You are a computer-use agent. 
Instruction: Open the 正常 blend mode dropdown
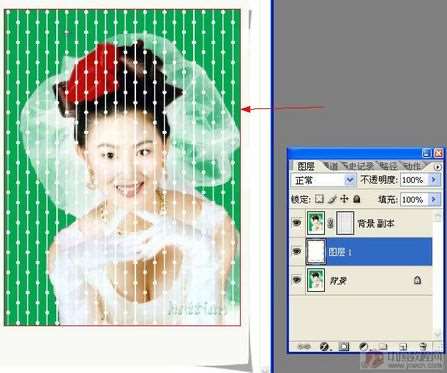point(323,180)
